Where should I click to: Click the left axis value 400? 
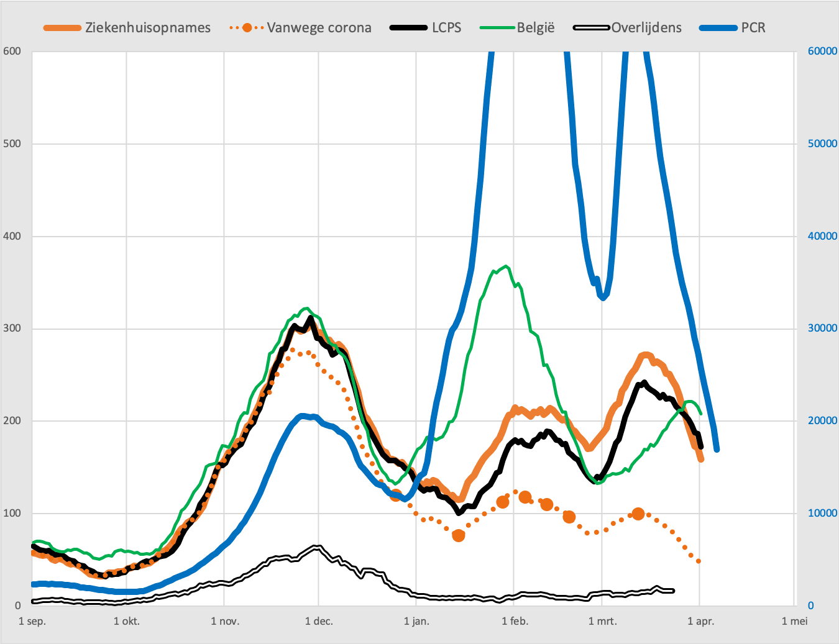coord(12,236)
